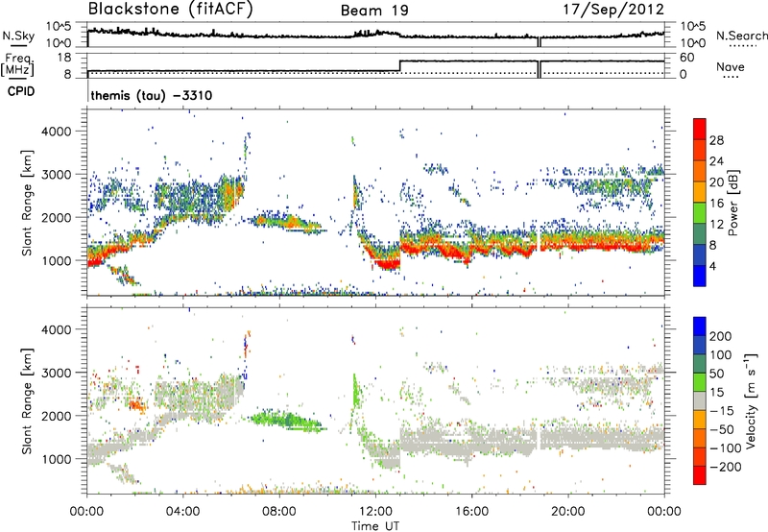
Task: Click the "N.Search" legend label
Action: [x=741, y=36]
